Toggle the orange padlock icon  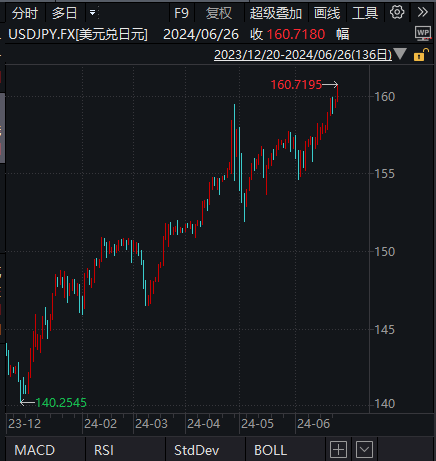coord(421,54)
